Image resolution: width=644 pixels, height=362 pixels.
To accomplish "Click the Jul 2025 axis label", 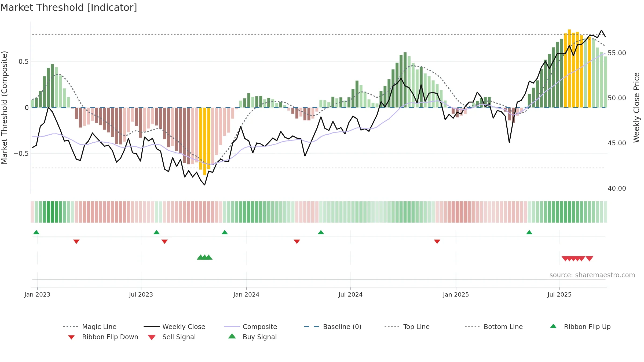I will (559, 294).
